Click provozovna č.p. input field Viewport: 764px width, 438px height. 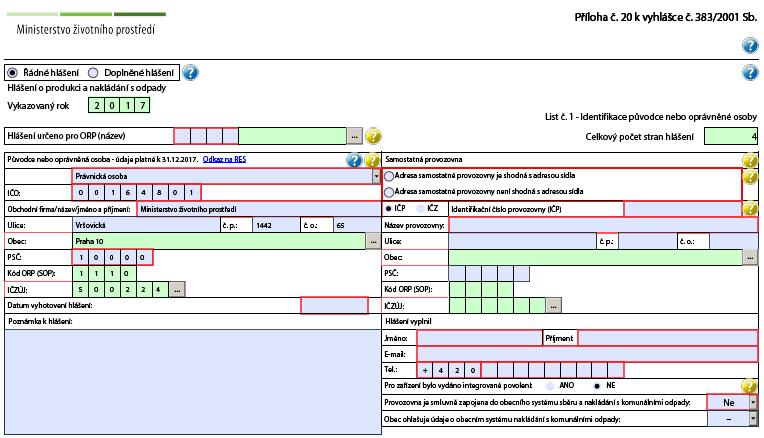click(x=648, y=241)
